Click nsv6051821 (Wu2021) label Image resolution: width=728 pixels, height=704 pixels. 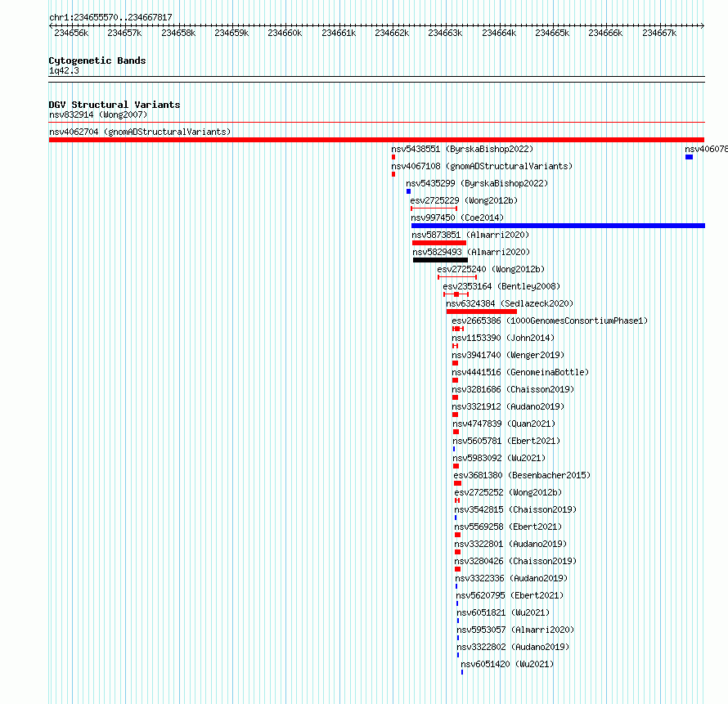(503, 612)
